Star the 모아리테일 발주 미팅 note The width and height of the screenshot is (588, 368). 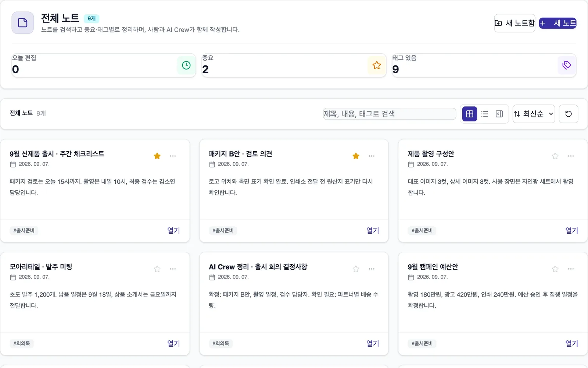click(157, 269)
